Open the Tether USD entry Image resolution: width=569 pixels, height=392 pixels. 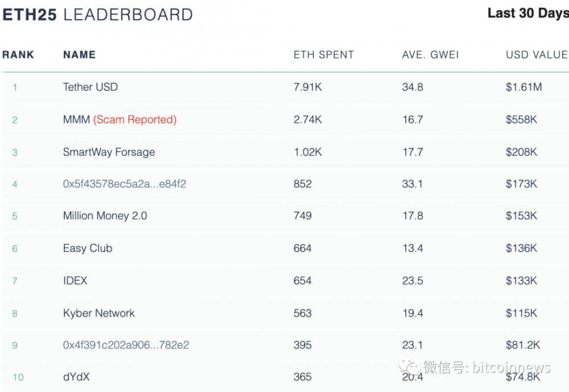(90, 87)
